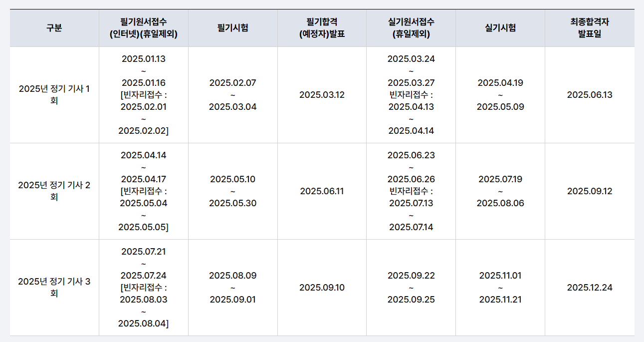Click the 2025년 정기 기사 3회 row label
Viewport: 644px width, 342px height.
[54, 288]
